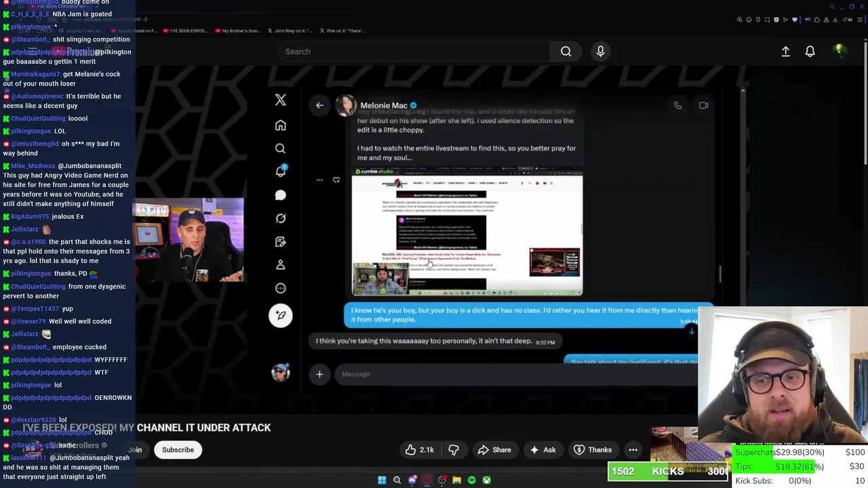
Task: Start audio call with Melonie Mac
Action: point(677,105)
